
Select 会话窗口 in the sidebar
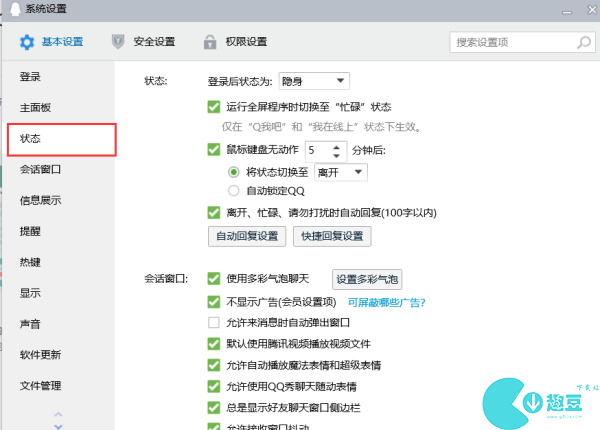tap(40, 169)
